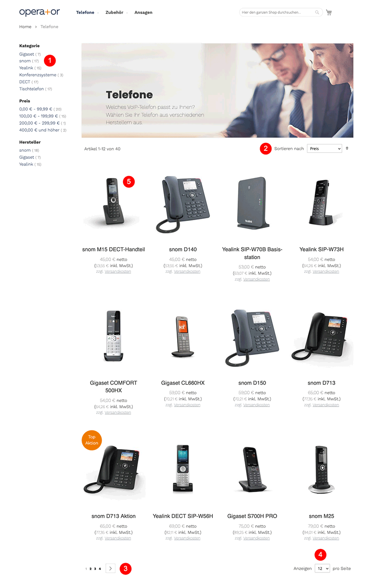Open the Yealink SIP-W70B Basisstation image
Image resolution: width=373 pixels, height=588 pixels.
coord(252,203)
